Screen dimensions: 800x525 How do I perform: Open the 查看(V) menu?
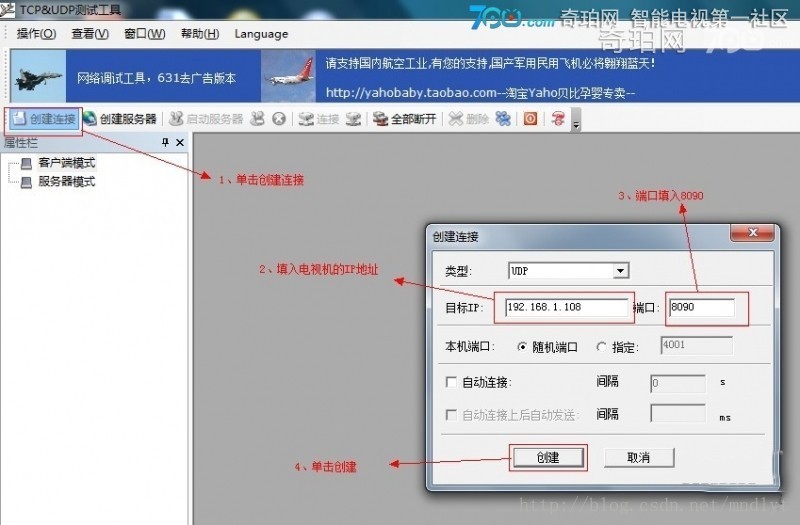click(90, 34)
